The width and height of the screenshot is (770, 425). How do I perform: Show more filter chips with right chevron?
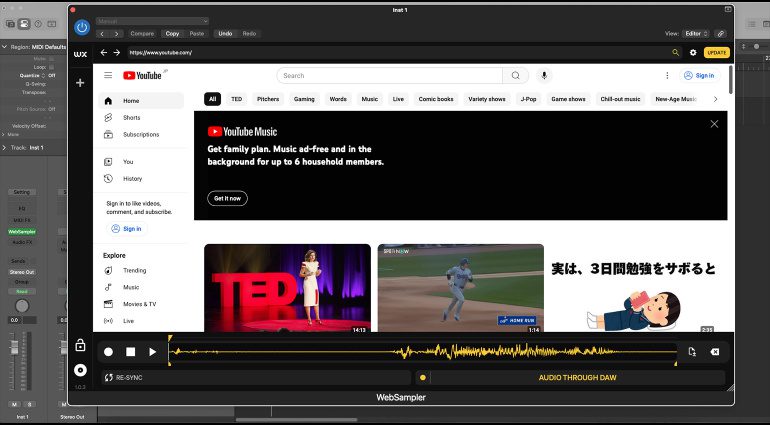pyautogui.click(x=715, y=99)
